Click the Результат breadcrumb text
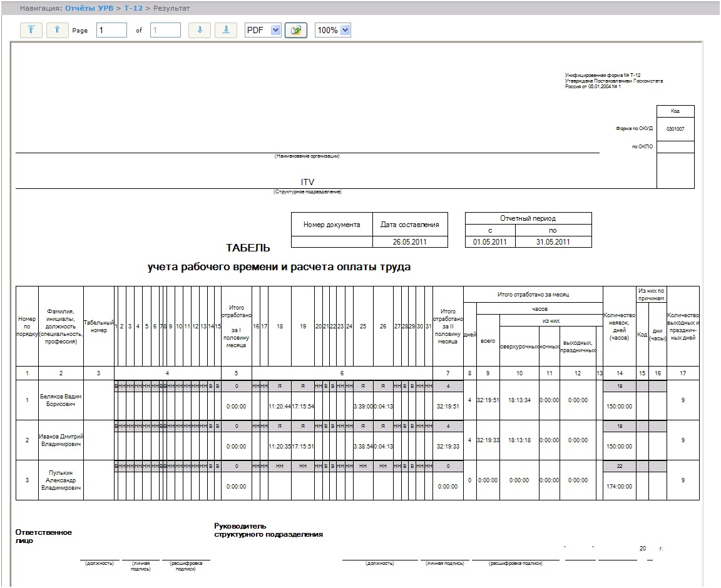The image size is (721, 588). (171, 8)
